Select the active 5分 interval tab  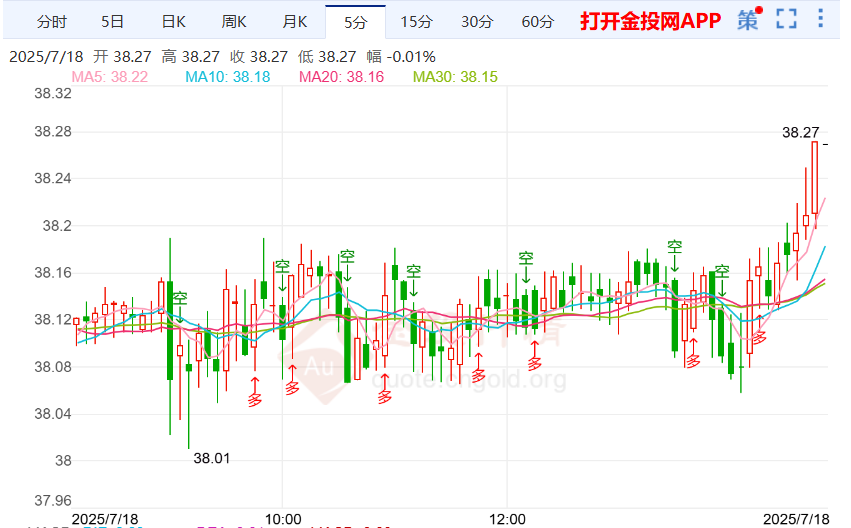(x=355, y=22)
